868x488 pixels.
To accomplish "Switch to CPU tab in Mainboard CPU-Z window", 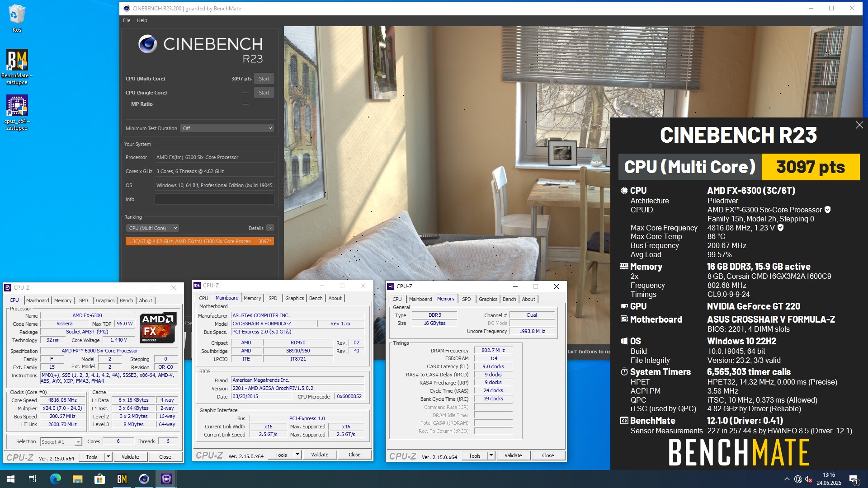I will [x=204, y=298].
